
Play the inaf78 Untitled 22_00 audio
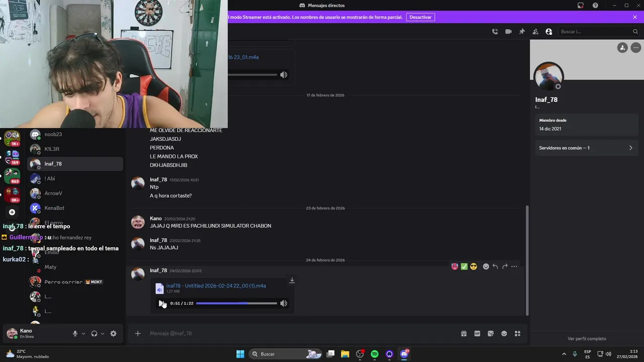point(161,303)
